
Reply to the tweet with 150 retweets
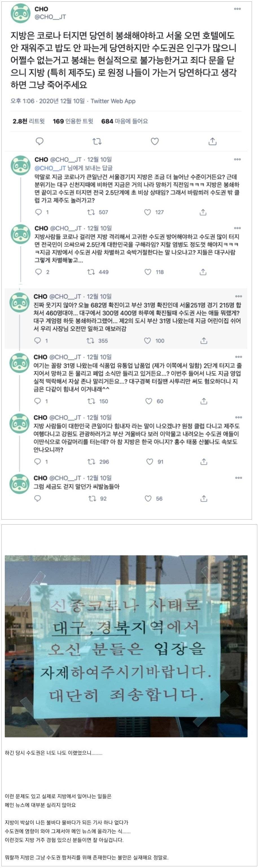pyautogui.click(x=38, y=401)
